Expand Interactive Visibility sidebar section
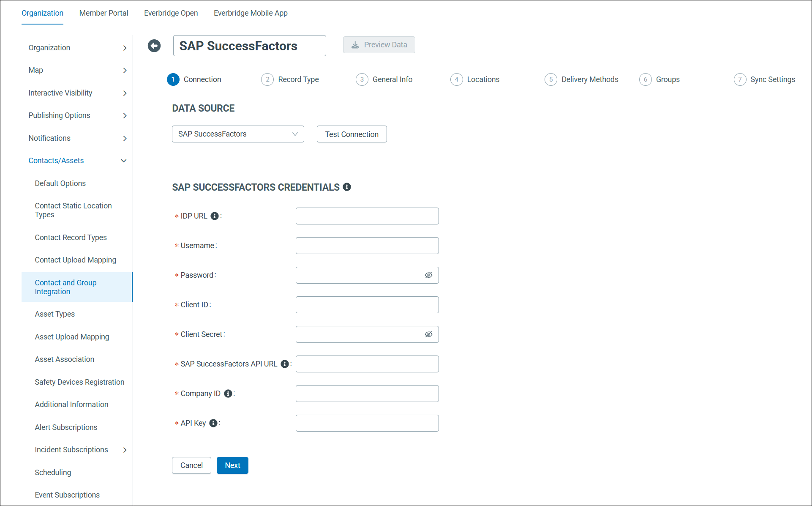This screenshot has width=812, height=506. [x=125, y=93]
